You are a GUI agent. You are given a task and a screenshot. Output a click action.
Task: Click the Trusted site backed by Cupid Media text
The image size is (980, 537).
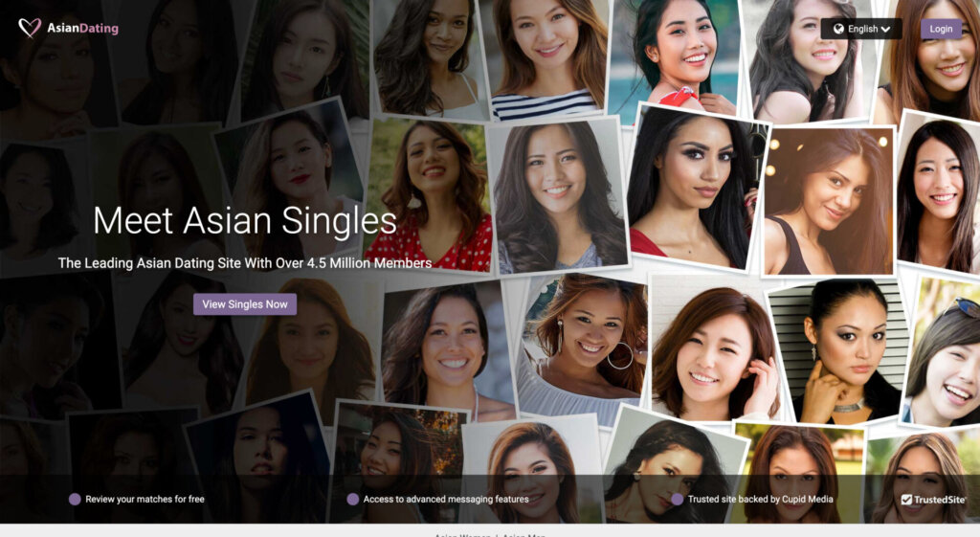760,499
